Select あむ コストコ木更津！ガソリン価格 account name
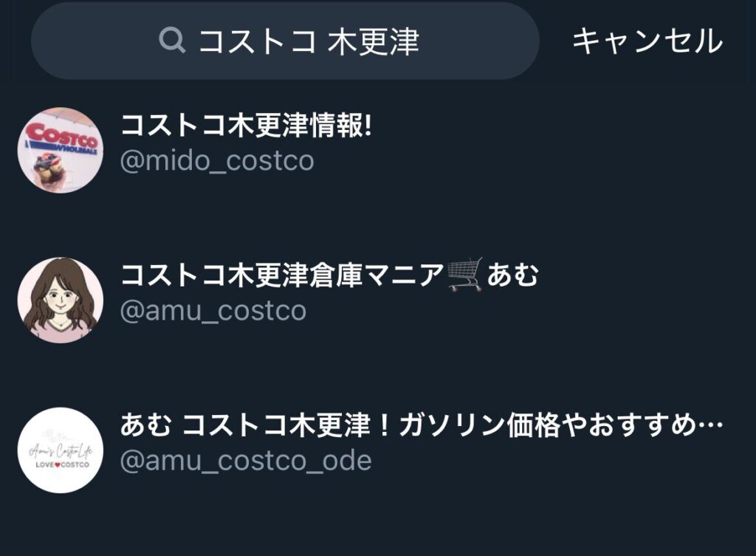Image resolution: width=756 pixels, height=556 pixels. [341, 425]
